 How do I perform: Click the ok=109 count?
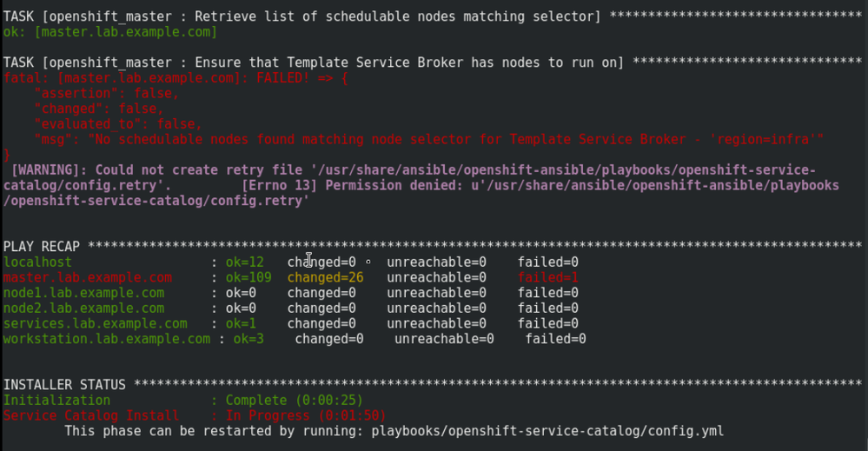coord(248,277)
